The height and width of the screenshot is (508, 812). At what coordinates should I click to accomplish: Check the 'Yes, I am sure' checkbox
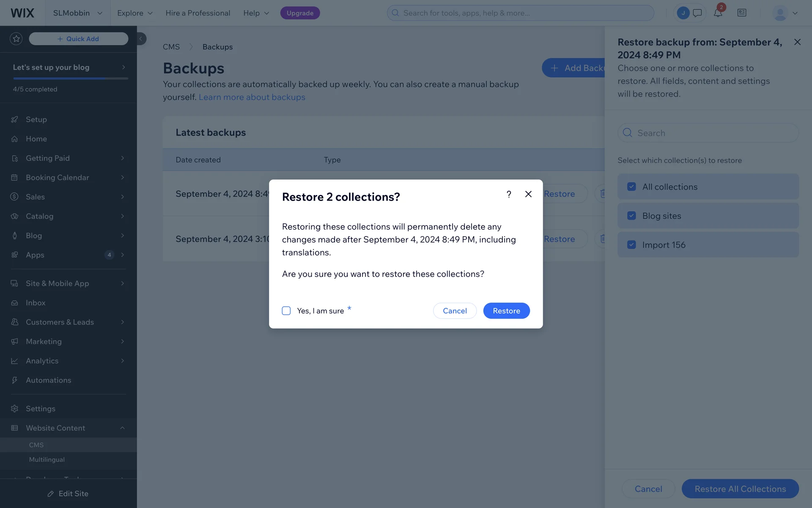click(286, 311)
